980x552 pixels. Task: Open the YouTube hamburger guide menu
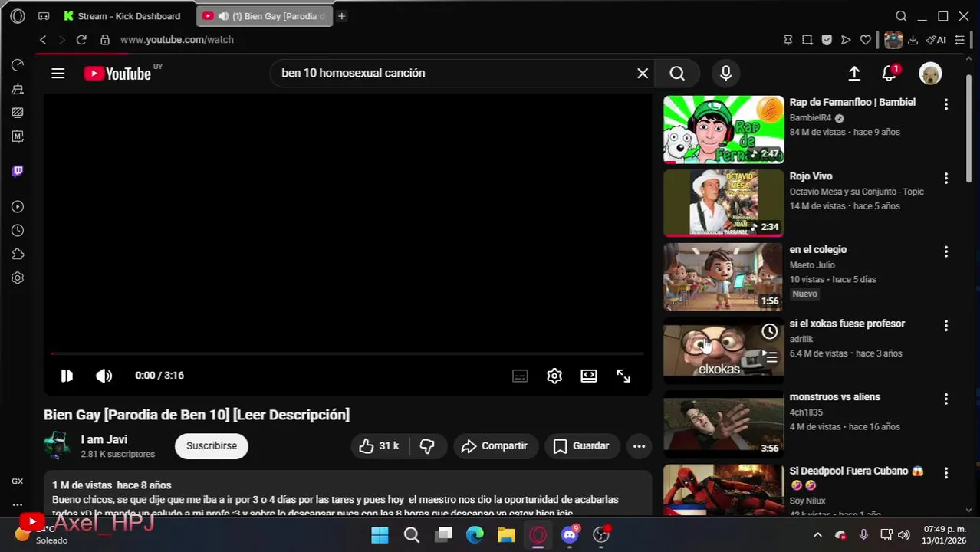point(58,74)
